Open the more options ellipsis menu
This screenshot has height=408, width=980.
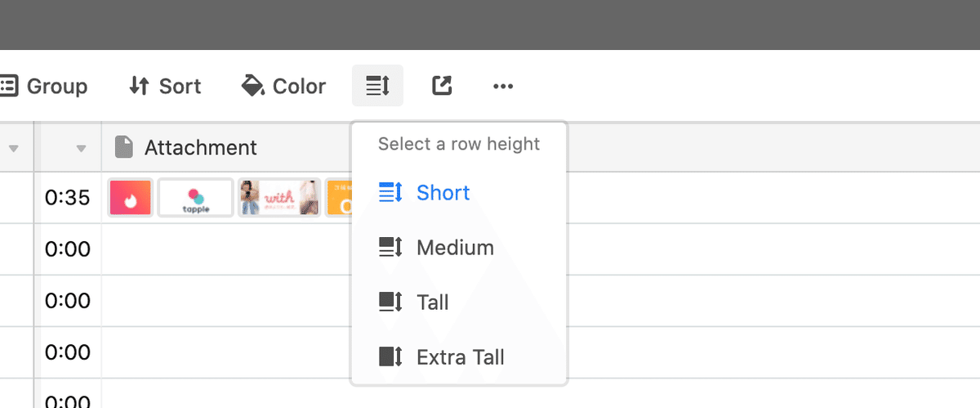pos(503,86)
